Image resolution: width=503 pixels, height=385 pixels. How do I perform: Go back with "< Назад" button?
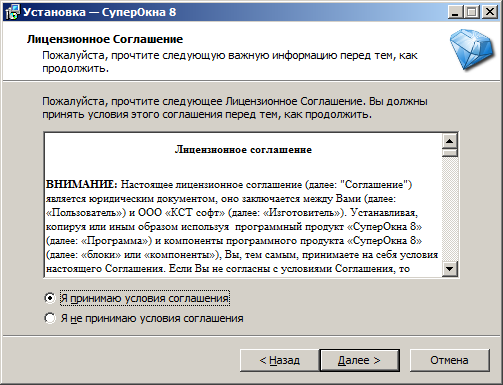tap(279, 360)
